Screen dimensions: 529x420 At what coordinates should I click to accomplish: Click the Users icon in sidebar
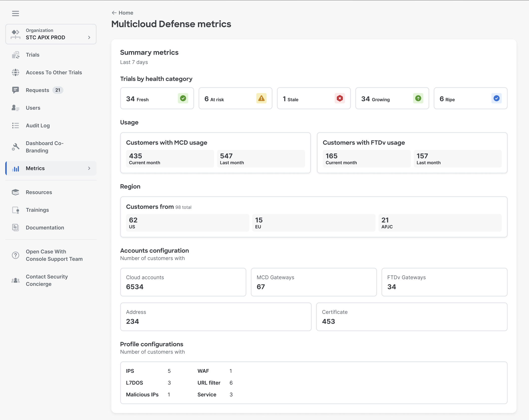coord(16,108)
